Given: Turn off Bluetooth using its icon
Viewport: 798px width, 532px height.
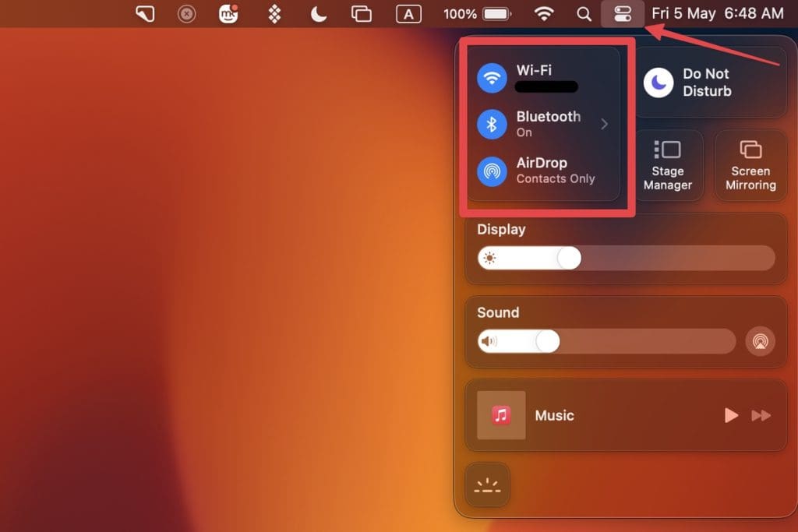Looking at the screenshot, I should pyautogui.click(x=492, y=124).
